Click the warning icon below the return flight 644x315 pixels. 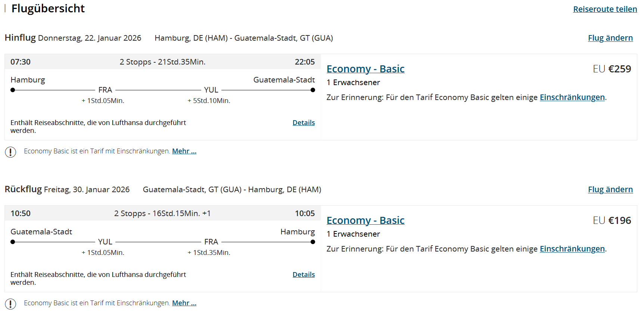tap(10, 304)
